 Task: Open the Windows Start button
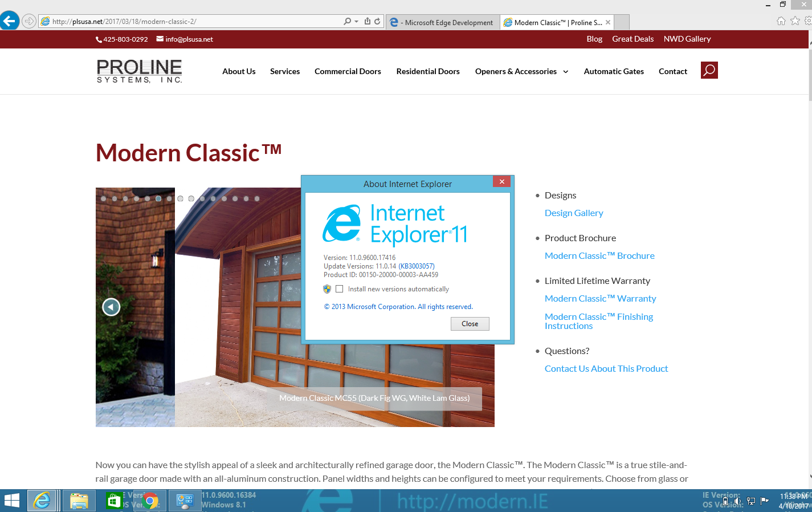12,501
